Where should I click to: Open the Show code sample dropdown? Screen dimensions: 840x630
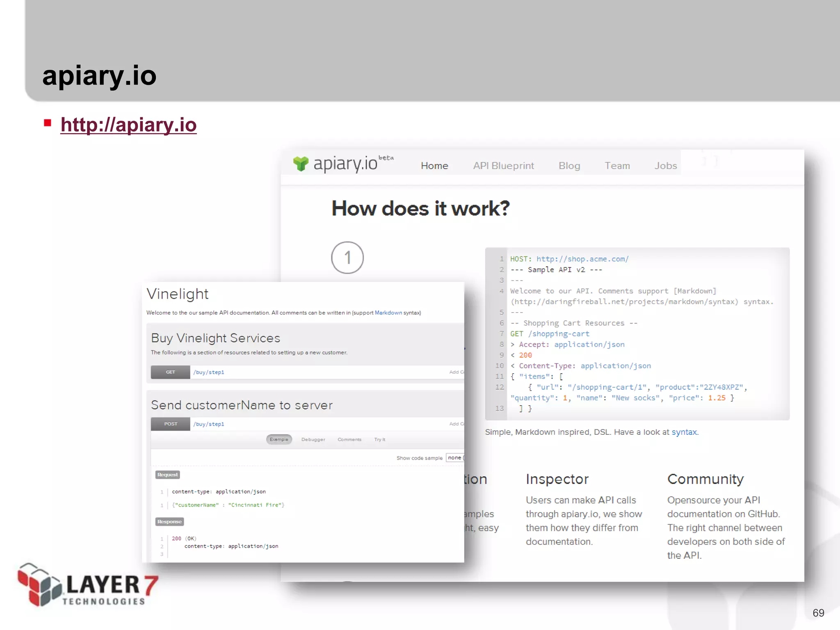(455, 458)
